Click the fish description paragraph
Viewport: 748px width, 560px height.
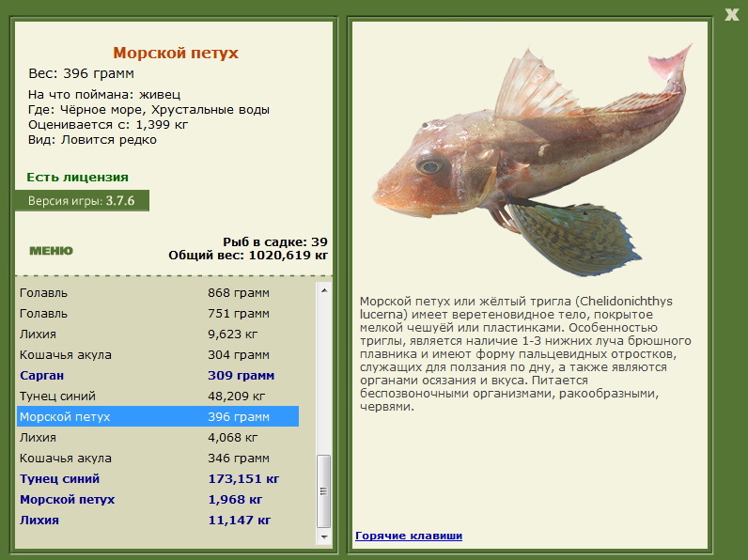(x=525, y=354)
